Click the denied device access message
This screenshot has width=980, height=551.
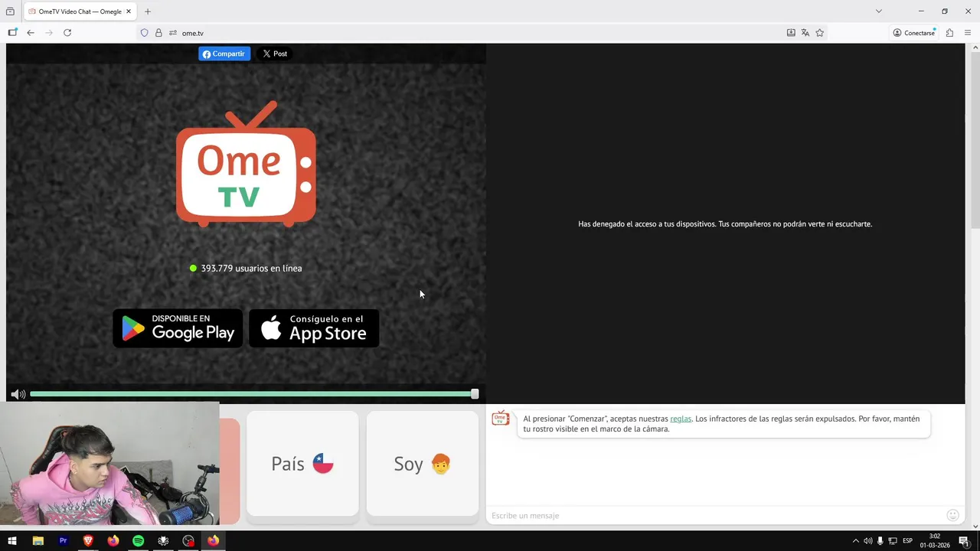[725, 224]
